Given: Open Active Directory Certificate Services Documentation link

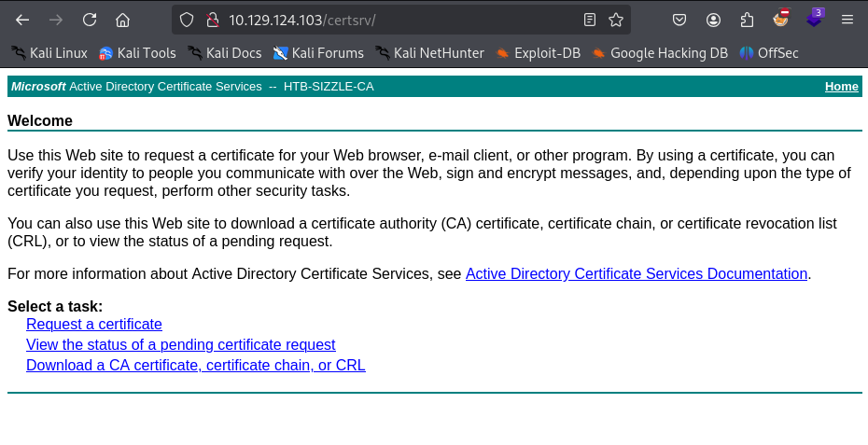Looking at the screenshot, I should [636, 274].
